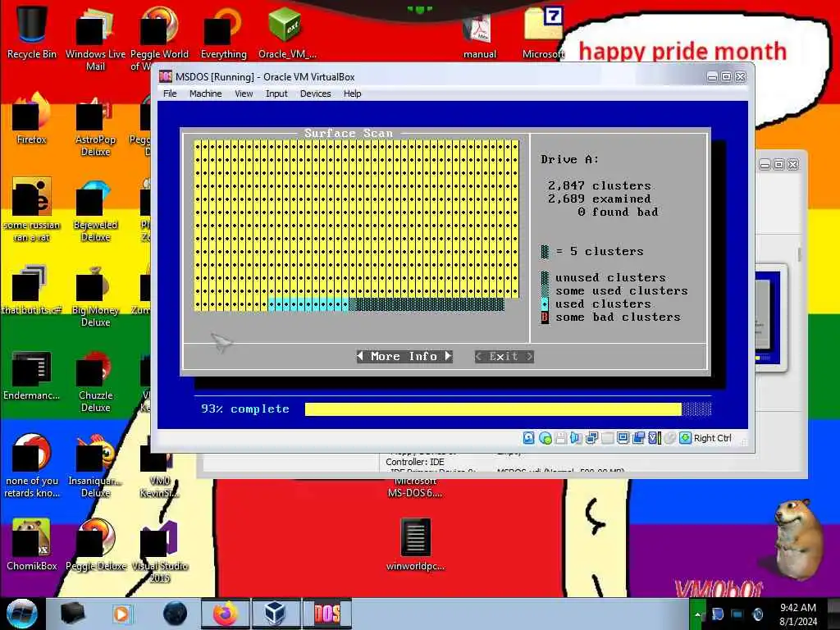The image size is (840, 630).
Task: Open the Devices menu
Action: click(315, 94)
